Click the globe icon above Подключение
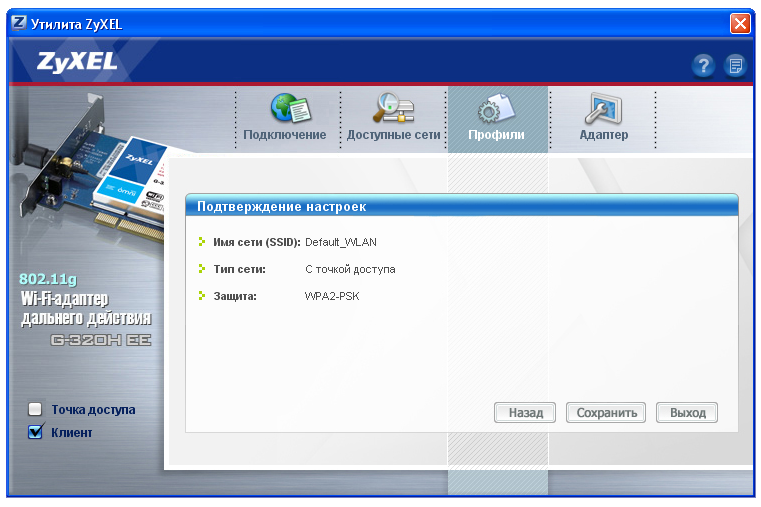This screenshot has width=761, height=507. pos(291,108)
